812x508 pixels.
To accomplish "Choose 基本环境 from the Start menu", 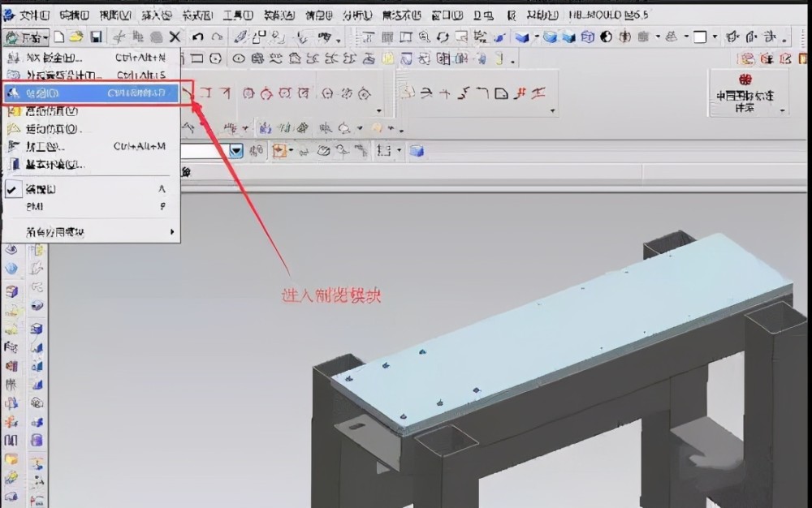I will point(91,165).
